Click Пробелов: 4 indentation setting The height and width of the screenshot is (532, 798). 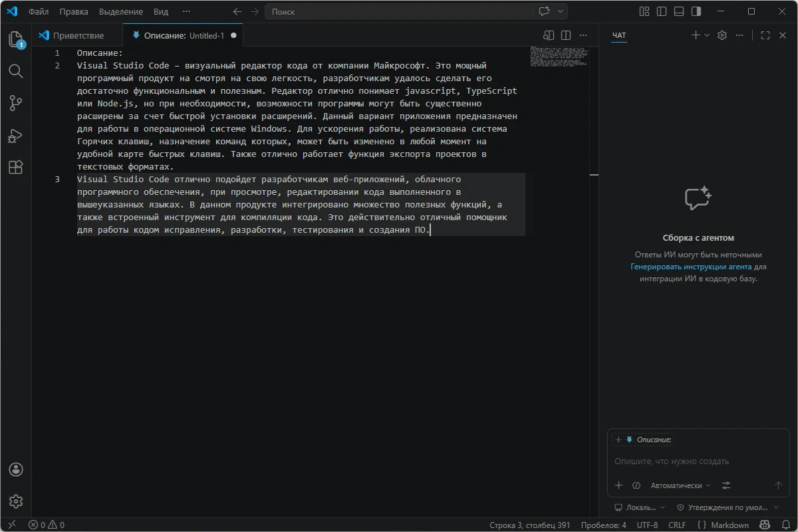[603, 525]
